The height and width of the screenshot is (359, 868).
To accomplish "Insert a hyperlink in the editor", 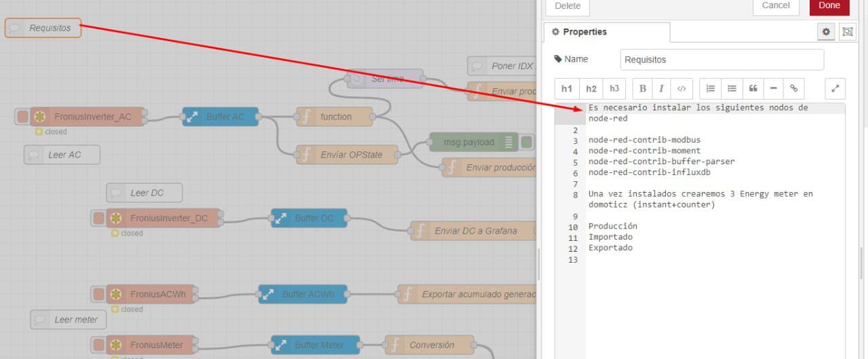I will coord(793,89).
